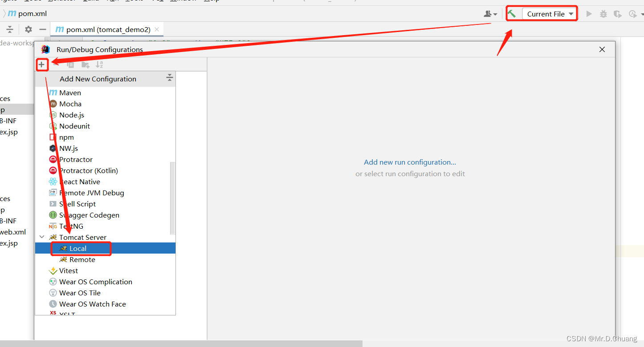Click the Profile clock icon in toolbar
The image size is (644, 347).
tap(632, 14)
